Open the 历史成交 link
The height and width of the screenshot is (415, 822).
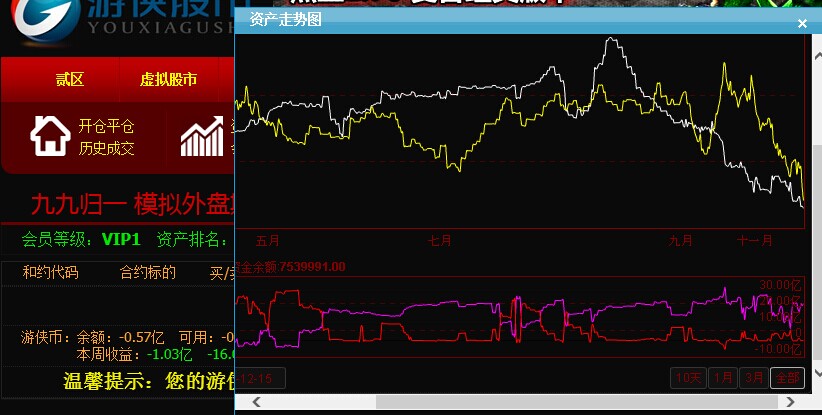coord(106,148)
